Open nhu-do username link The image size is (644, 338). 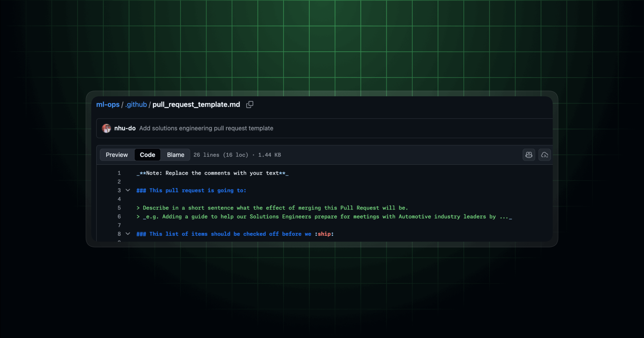pos(125,128)
